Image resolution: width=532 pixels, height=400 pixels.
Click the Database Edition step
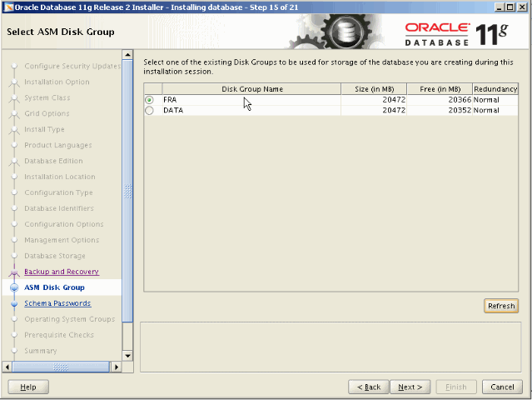tap(53, 161)
